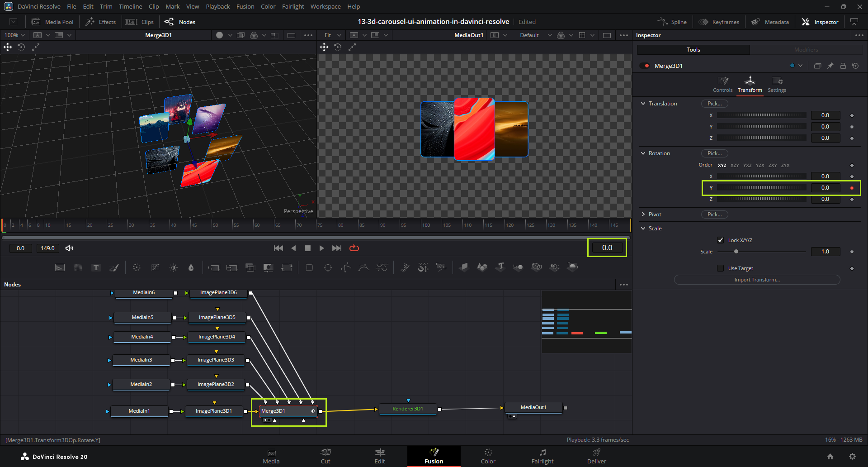Switch to the Color page

tap(488, 456)
